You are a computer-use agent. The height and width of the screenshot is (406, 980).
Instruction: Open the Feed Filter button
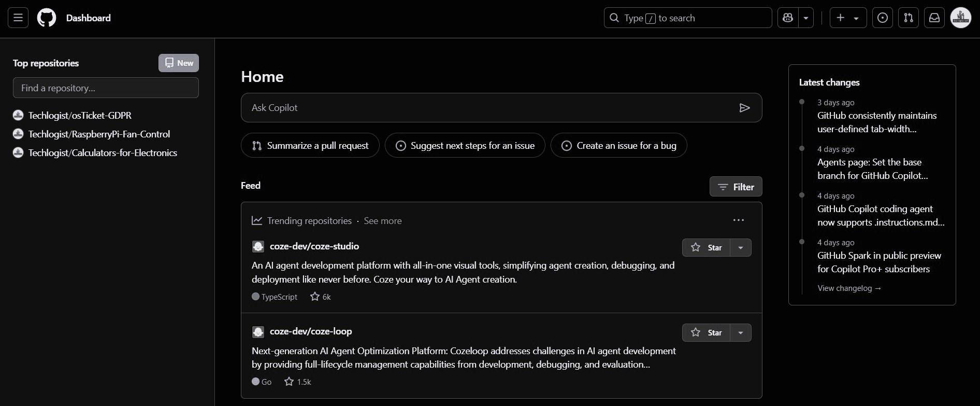[x=736, y=187]
